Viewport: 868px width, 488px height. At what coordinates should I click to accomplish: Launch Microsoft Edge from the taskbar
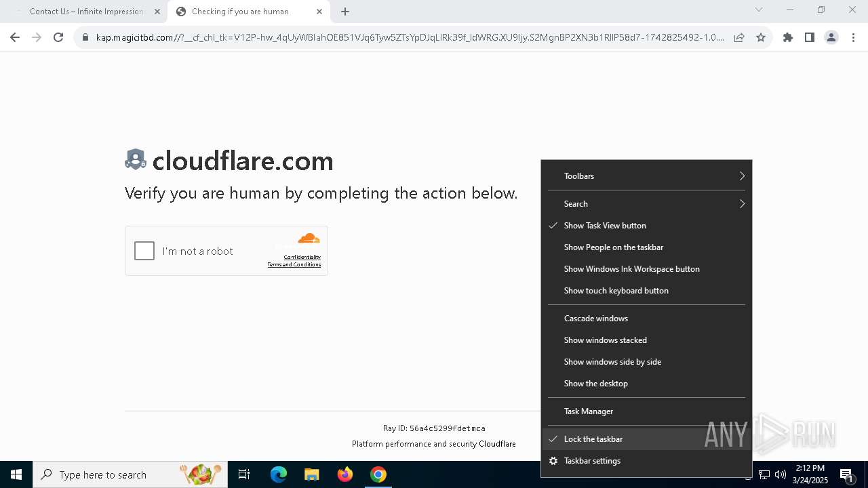pos(279,474)
